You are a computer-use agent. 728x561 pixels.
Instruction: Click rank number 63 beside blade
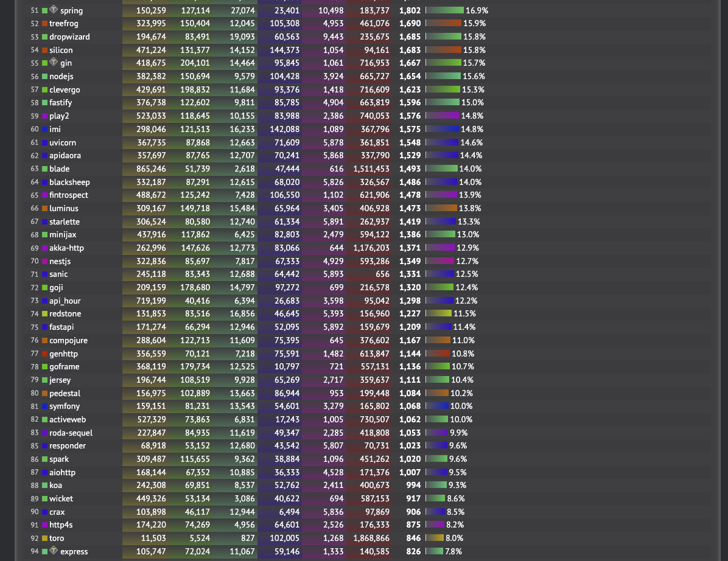tap(34, 169)
